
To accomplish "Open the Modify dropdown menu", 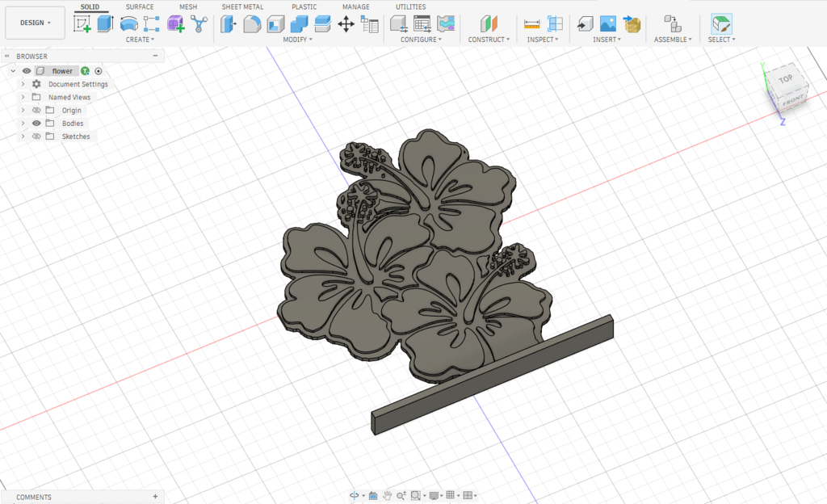I will click(297, 40).
